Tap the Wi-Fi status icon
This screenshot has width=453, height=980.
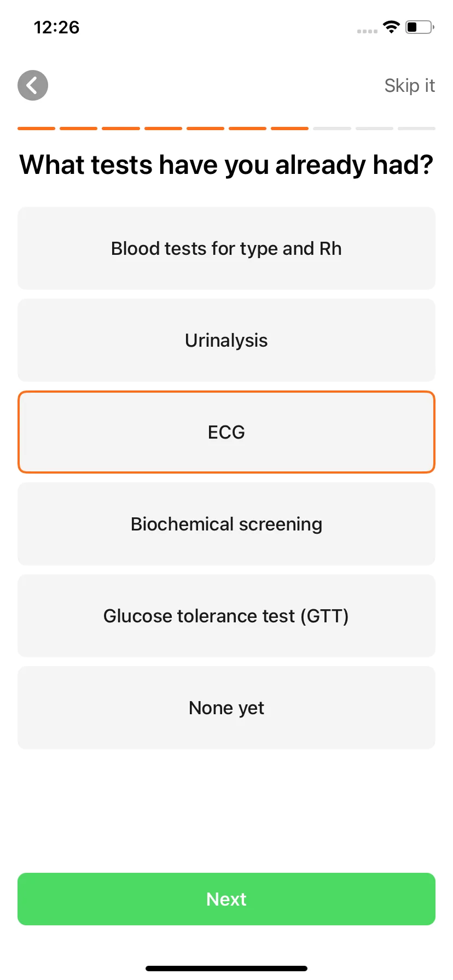(x=391, y=27)
